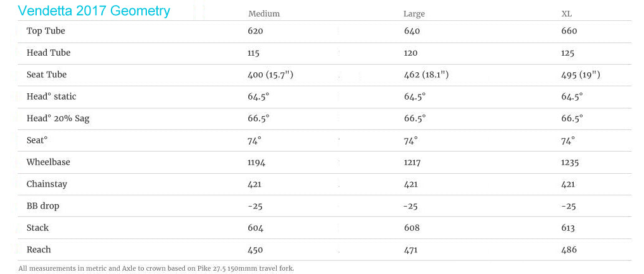Click the Stack row label

pos(37,228)
